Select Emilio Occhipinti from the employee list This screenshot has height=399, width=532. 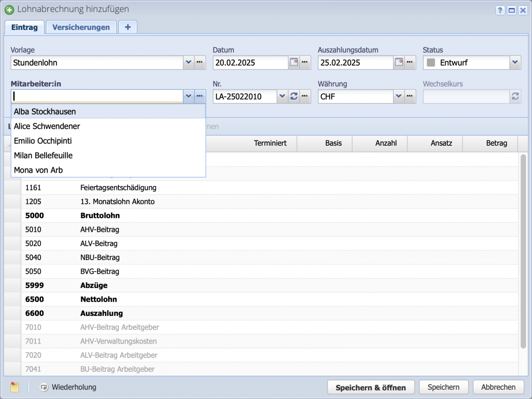[42, 141]
